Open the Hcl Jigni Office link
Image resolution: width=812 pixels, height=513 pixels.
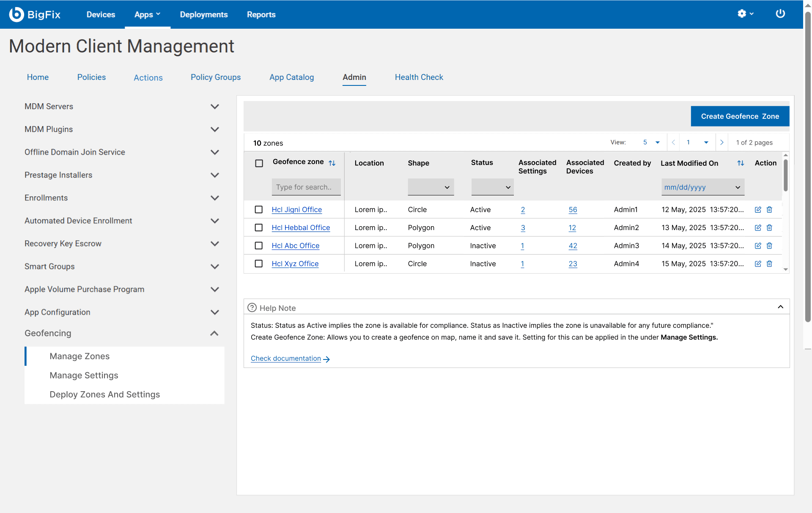click(x=297, y=210)
